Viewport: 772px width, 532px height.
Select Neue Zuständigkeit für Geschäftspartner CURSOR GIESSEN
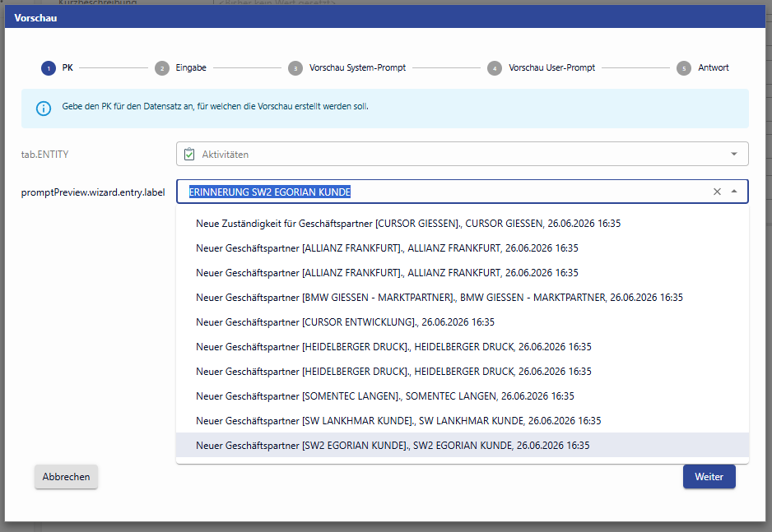(x=463, y=224)
